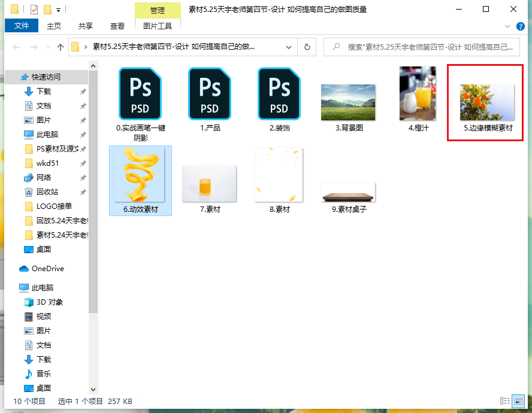
Task: Open the 文件 menu tab
Action: click(22, 26)
